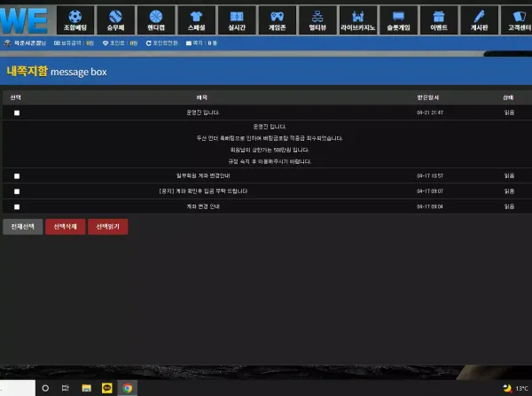Collapse the expanded 운영진 입니다 message title

[202, 113]
